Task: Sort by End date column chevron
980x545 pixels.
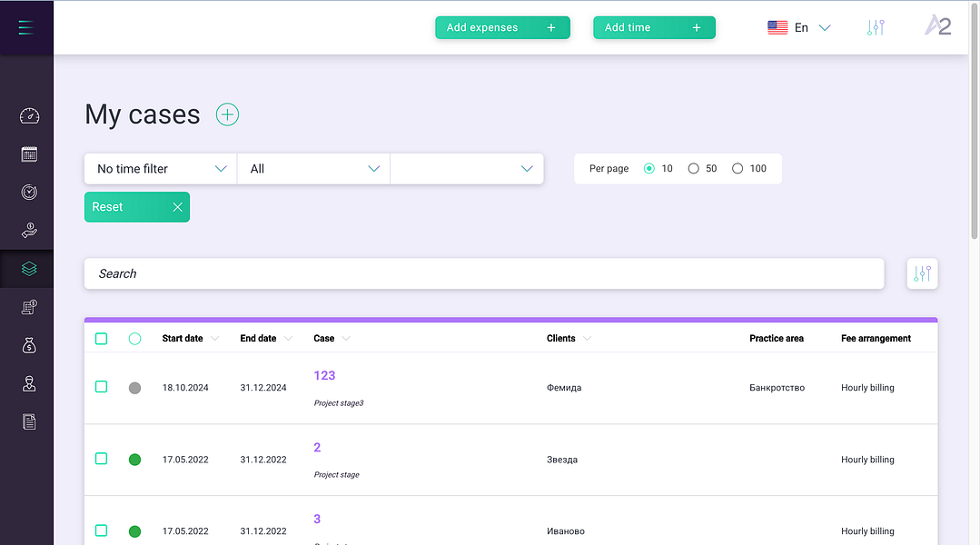Action: [288, 339]
